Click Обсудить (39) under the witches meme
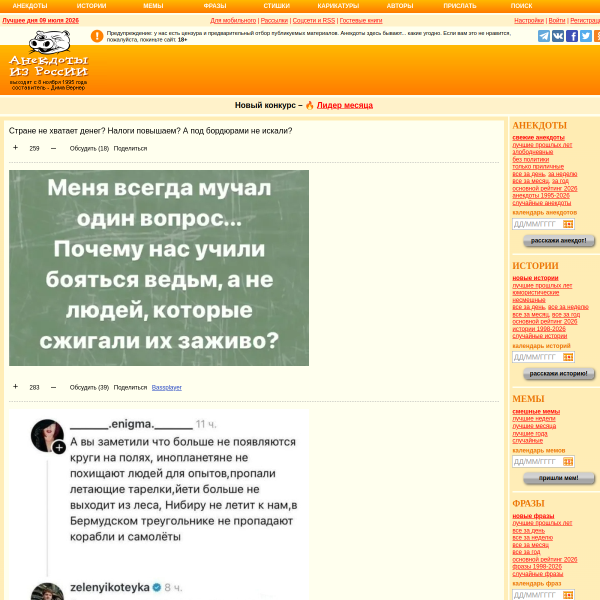600x600 pixels. pyautogui.click(x=89, y=388)
